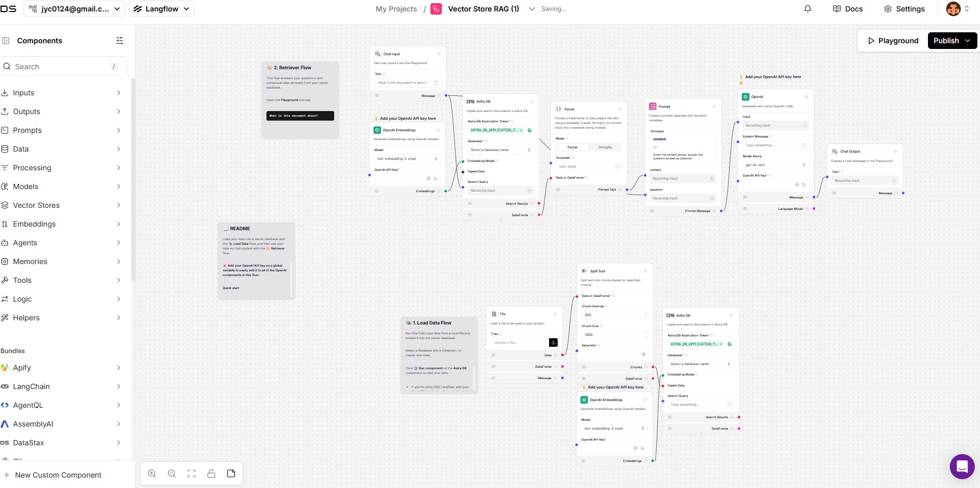This screenshot has height=488, width=980.
Task: Open the notifications bell
Action: point(808,9)
